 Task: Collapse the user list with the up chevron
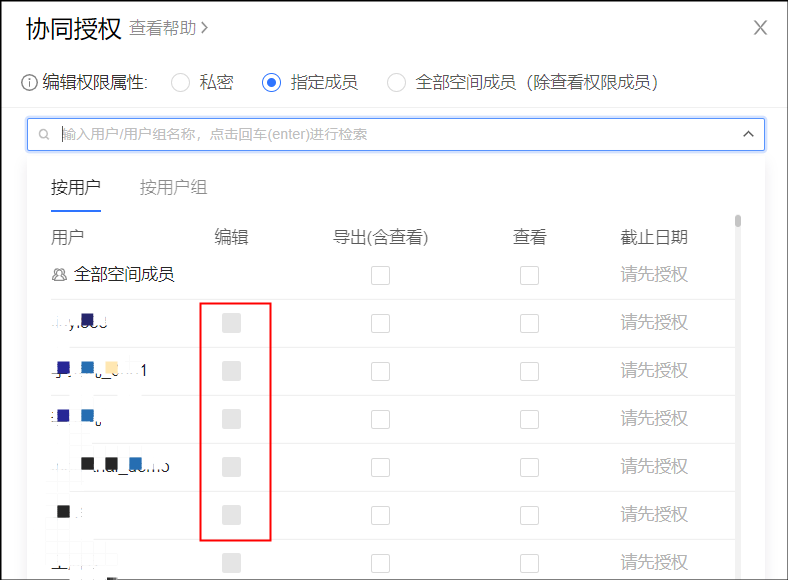[748, 134]
